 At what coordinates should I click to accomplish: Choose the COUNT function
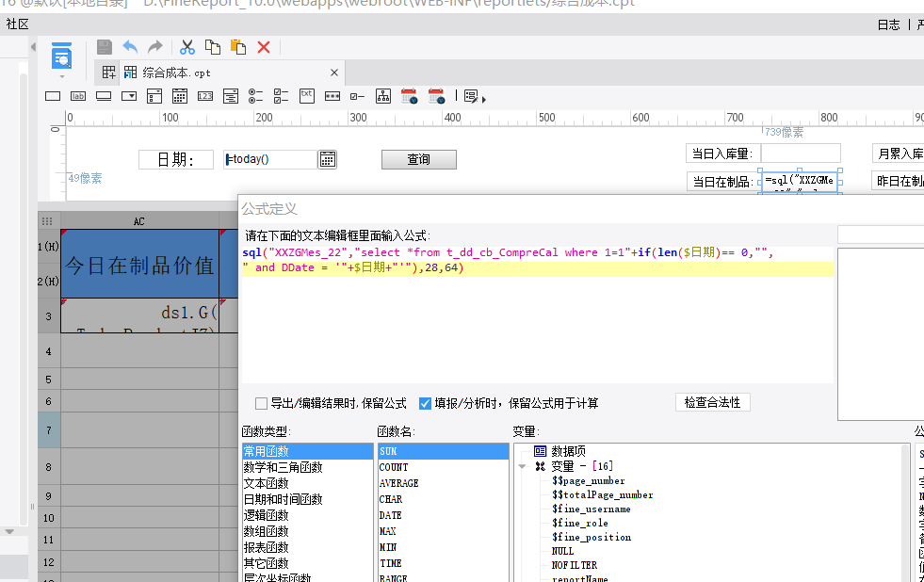click(x=443, y=467)
